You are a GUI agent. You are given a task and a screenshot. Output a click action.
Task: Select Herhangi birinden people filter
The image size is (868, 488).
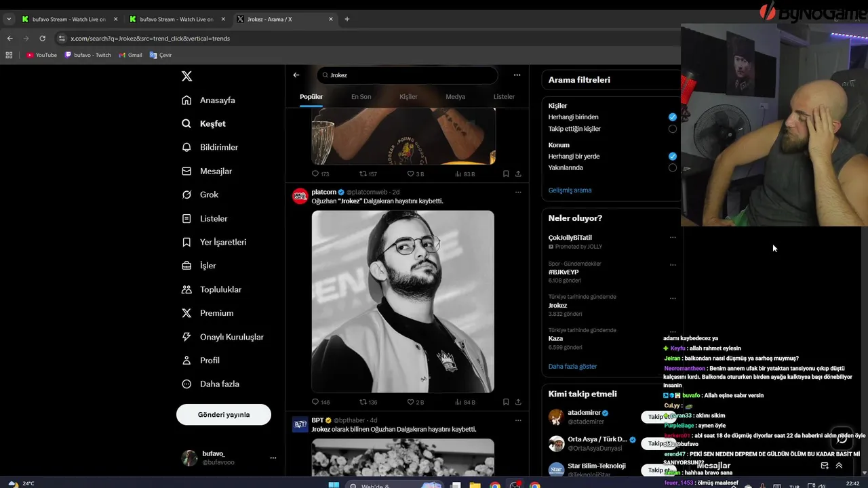click(672, 117)
